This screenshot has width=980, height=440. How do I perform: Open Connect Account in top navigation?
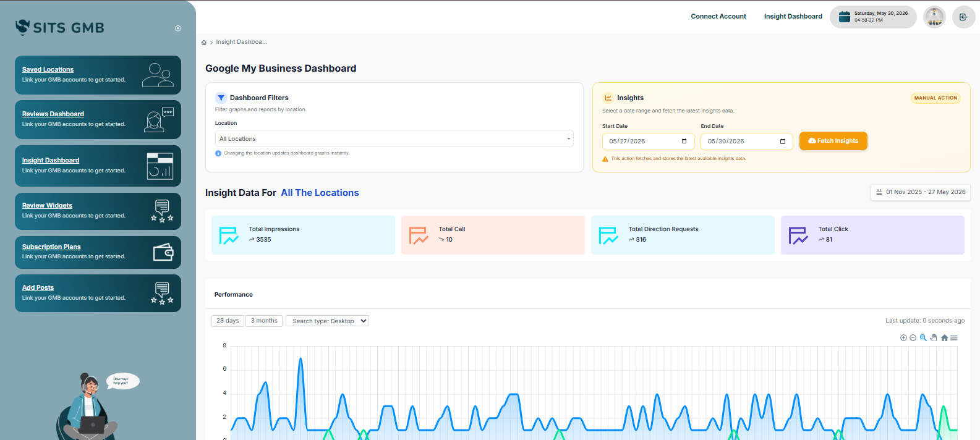point(718,17)
